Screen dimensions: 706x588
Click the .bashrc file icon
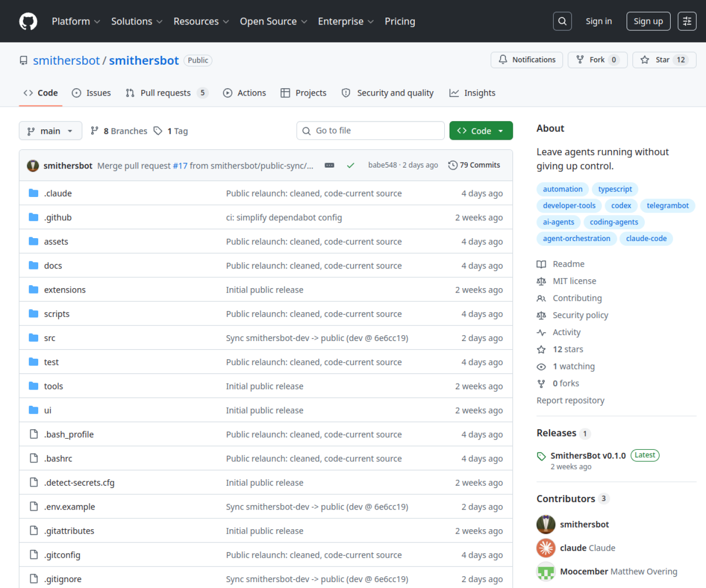33,458
